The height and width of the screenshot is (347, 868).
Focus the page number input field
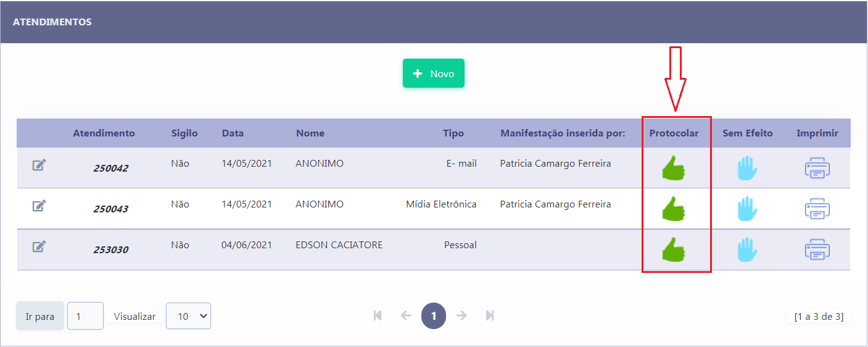(85, 316)
